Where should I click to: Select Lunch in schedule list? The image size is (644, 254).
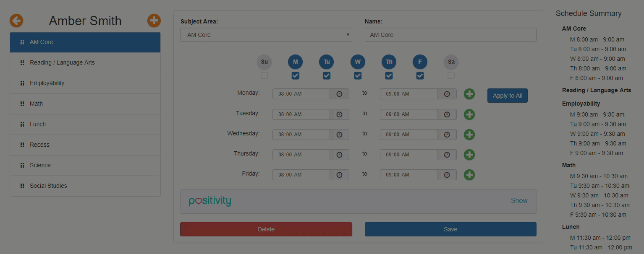[x=85, y=124]
